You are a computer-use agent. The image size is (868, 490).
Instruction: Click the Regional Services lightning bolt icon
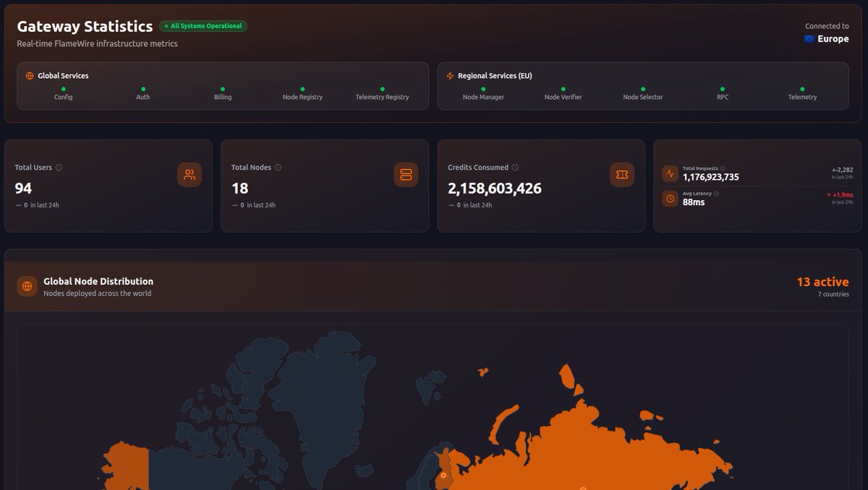450,76
